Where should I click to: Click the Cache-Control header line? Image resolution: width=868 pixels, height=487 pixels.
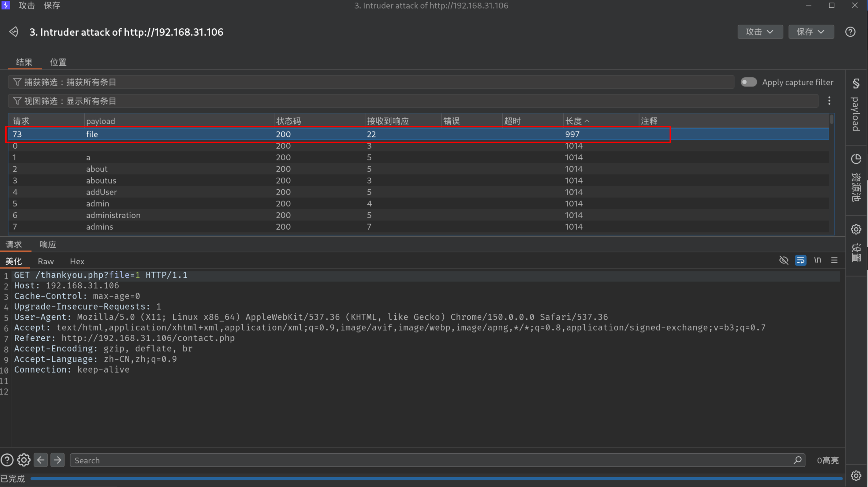pos(77,296)
